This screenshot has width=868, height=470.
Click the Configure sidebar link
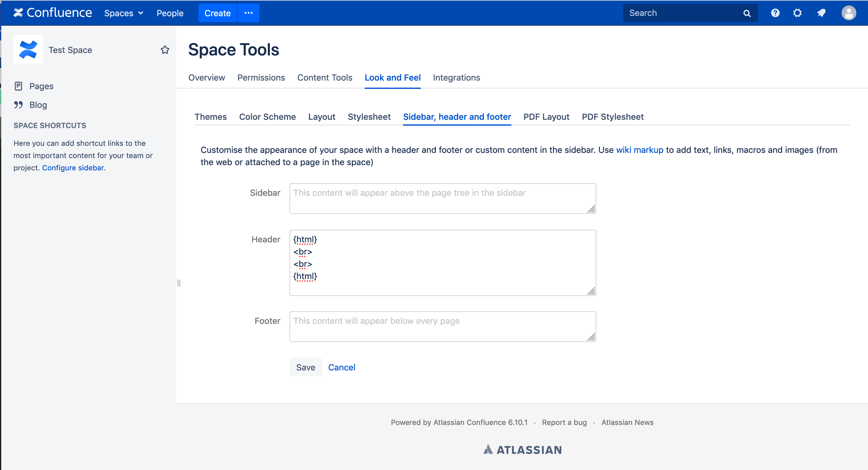73,168
